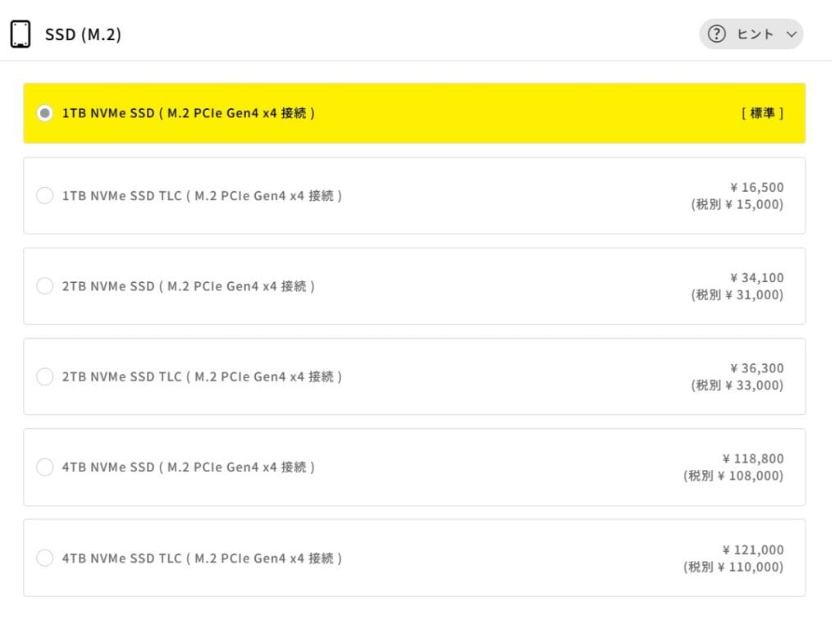Viewport: 840px width, 620px height.
Task: Click the question mark hint icon
Action: pos(717,34)
